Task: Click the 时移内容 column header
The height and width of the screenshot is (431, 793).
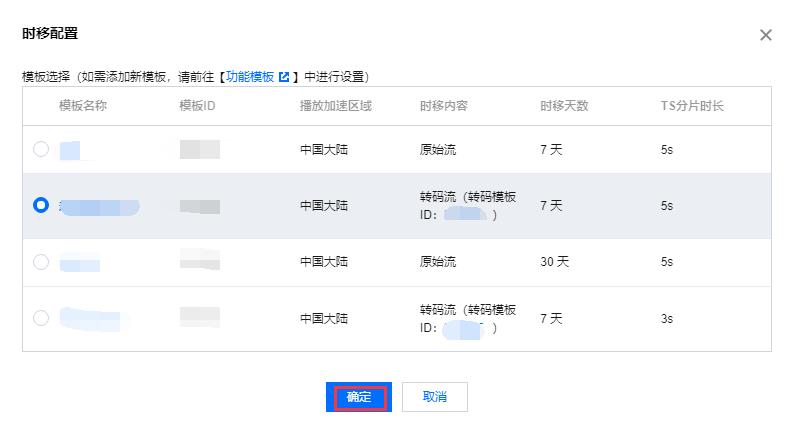Action: click(444, 106)
